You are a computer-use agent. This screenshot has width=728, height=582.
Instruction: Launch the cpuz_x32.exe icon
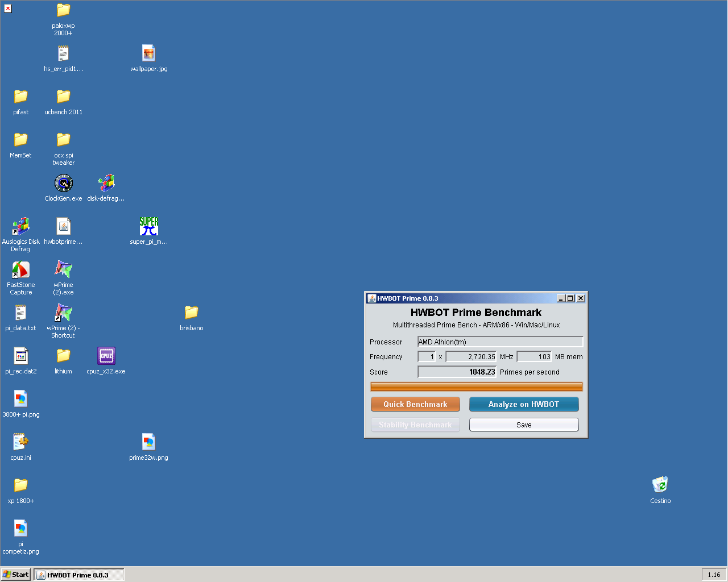[106, 356]
